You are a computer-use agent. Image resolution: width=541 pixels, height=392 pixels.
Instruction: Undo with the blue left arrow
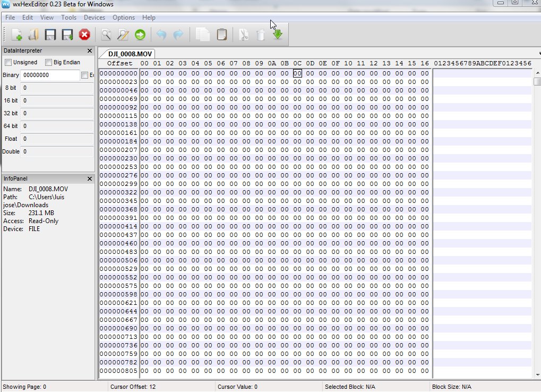click(x=161, y=35)
